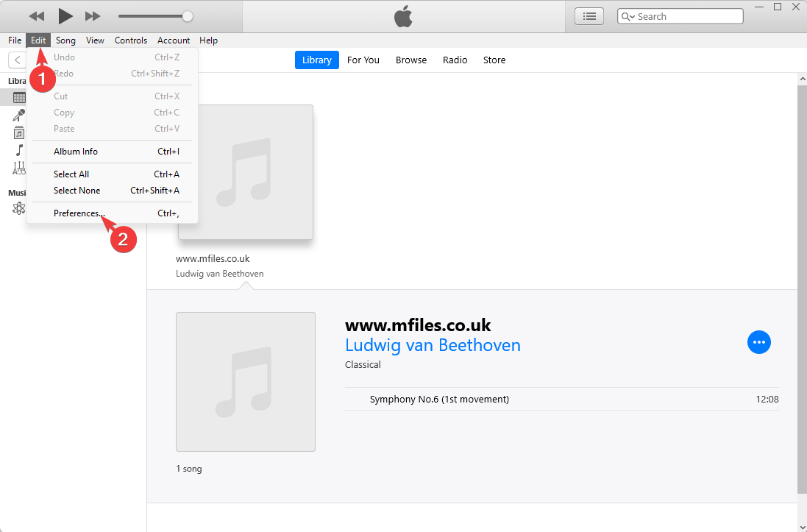Click the album thumbnail in the grid
The image size is (807, 532).
click(246, 172)
